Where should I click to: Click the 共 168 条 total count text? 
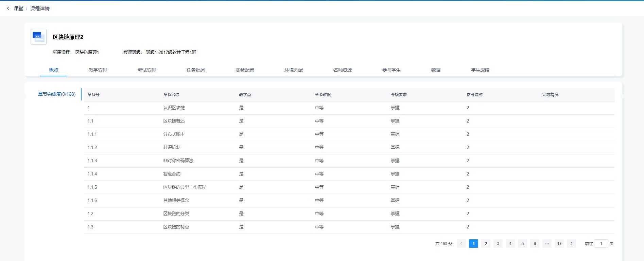[444, 244]
